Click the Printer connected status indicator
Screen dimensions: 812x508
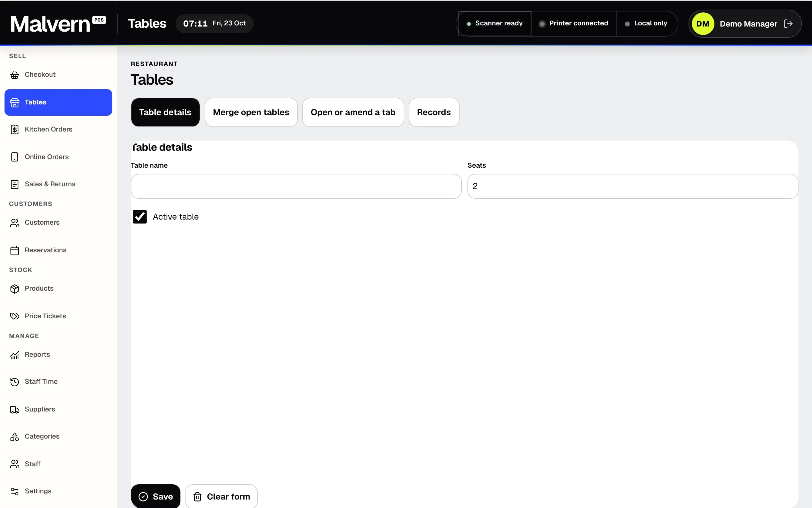coord(573,23)
